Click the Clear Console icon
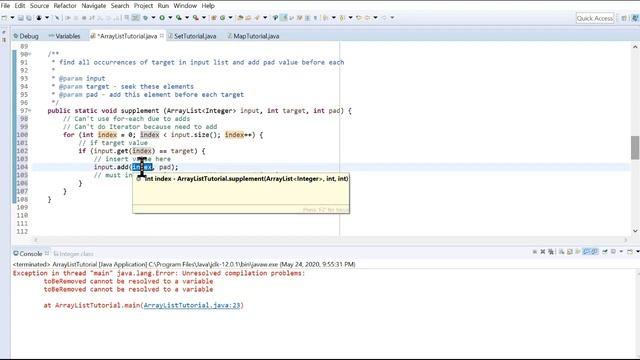 point(562,251)
